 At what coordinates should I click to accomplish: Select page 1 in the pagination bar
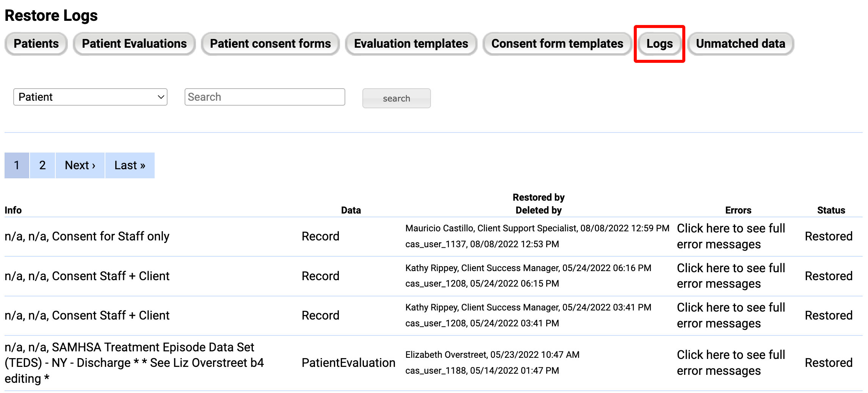click(16, 165)
